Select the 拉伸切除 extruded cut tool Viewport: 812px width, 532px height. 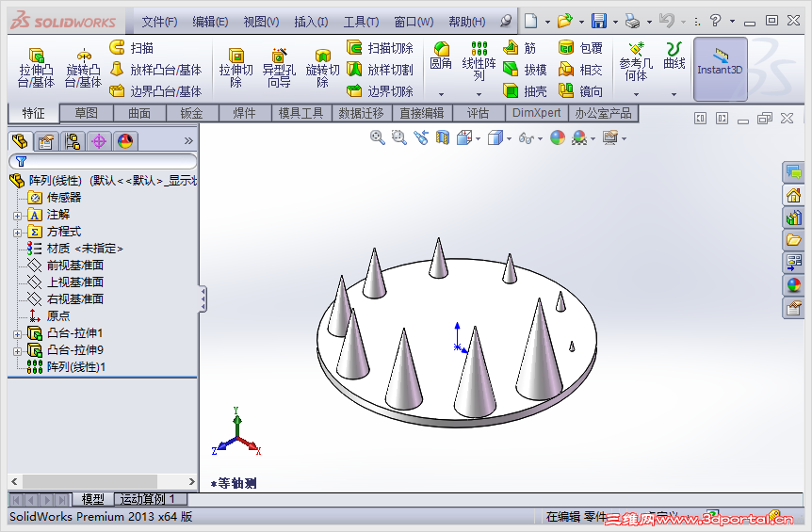pyautogui.click(x=235, y=69)
